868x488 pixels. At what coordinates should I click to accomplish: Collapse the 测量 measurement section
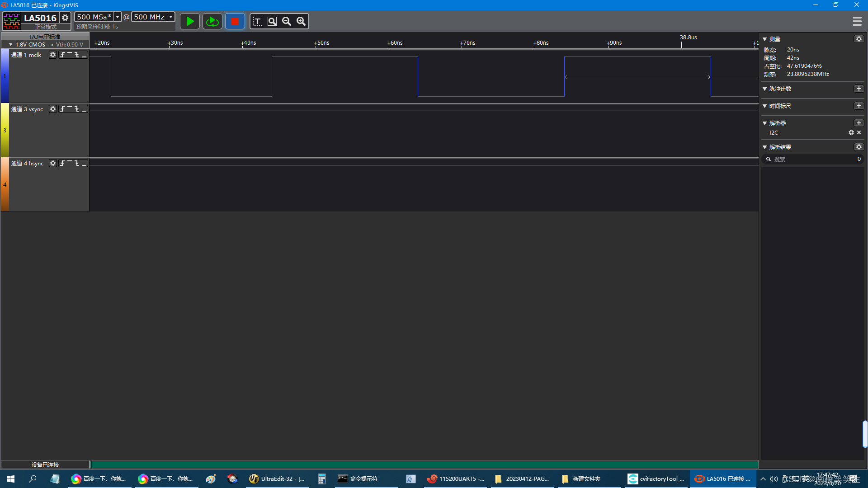(765, 39)
